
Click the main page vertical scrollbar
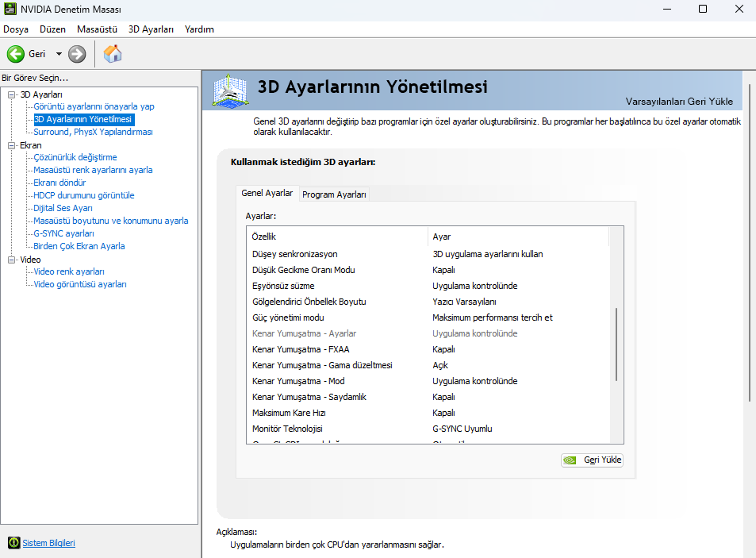pos(750,243)
